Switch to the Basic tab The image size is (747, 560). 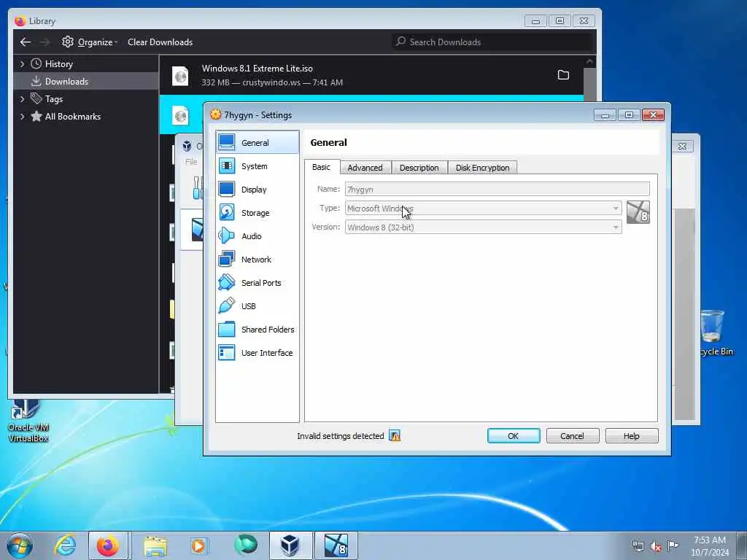[x=322, y=167]
